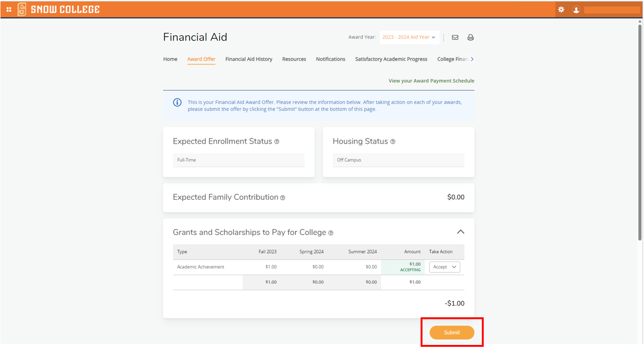The width and height of the screenshot is (644, 351).
Task: Go to the Notifications tab
Action: point(330,59)
